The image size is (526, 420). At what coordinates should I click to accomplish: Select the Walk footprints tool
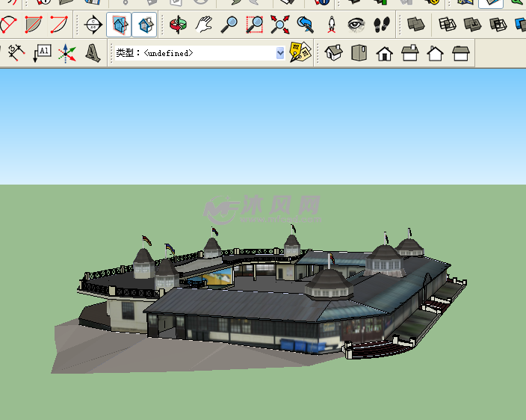click(x=382, y=25)
